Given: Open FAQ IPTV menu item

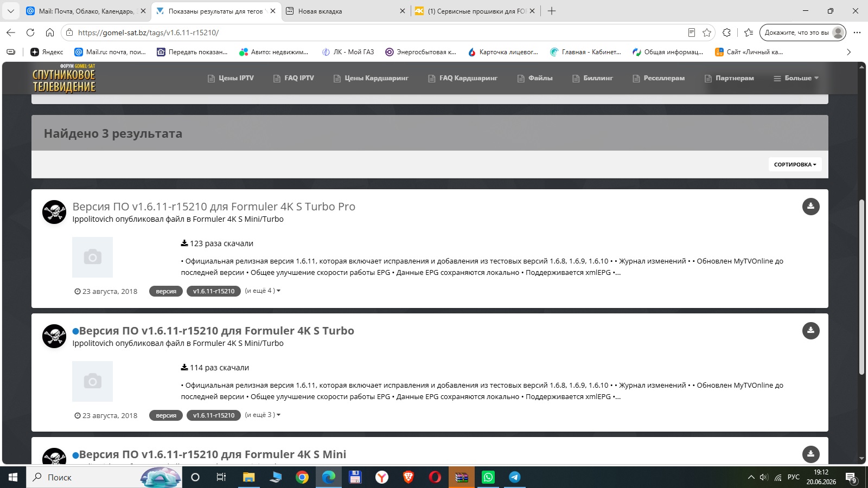Looking at the screenshot, I should click(x=293, y=78).
